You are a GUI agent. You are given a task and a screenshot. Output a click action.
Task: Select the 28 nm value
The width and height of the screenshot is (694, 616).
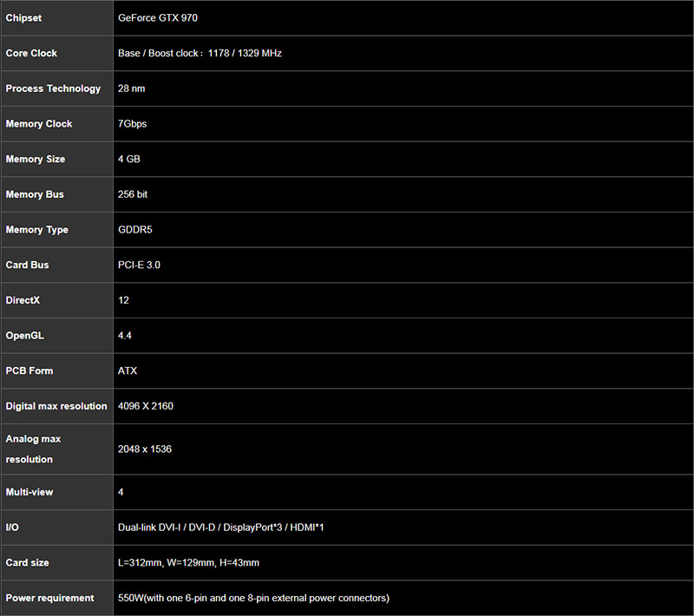132,88
